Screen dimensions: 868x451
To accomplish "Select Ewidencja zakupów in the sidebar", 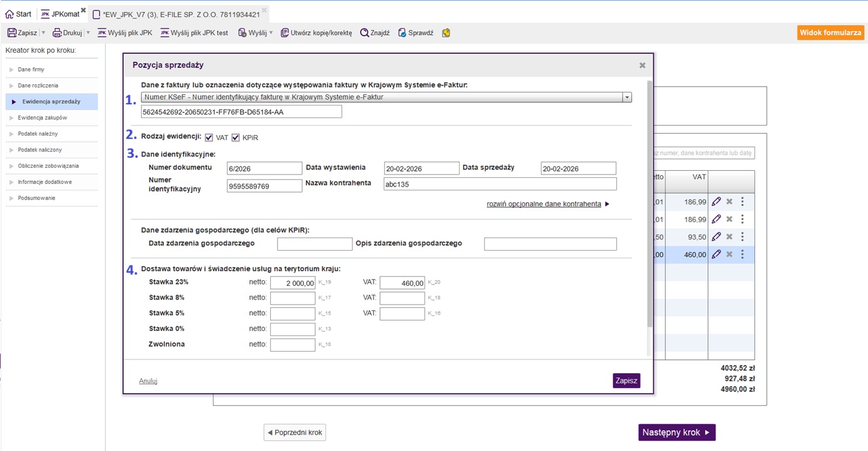I will click(42, 117).
